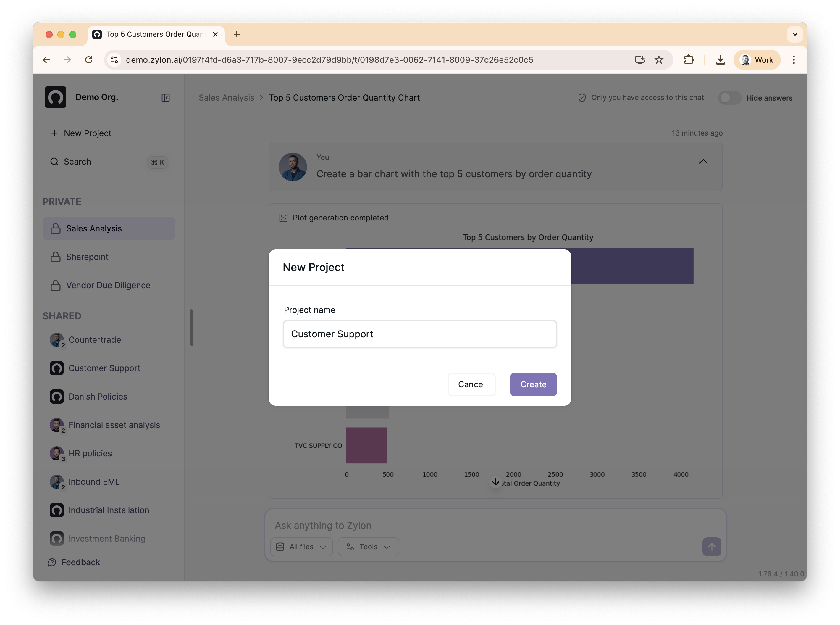Viewport: 840px width, 625px height.
Task: Collapse the sidebar panel icon
Action: tap(165, 98)
